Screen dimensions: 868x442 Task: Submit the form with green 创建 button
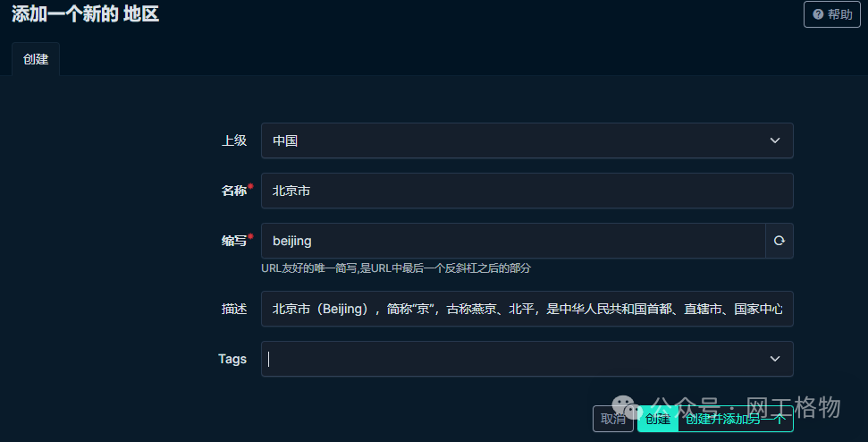[658, 419]
